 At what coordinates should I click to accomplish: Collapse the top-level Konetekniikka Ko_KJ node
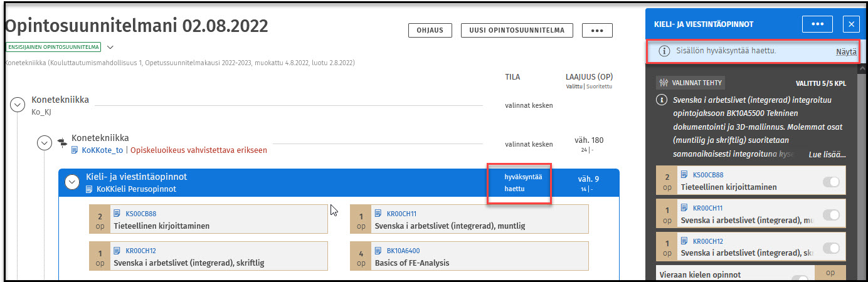18,105
